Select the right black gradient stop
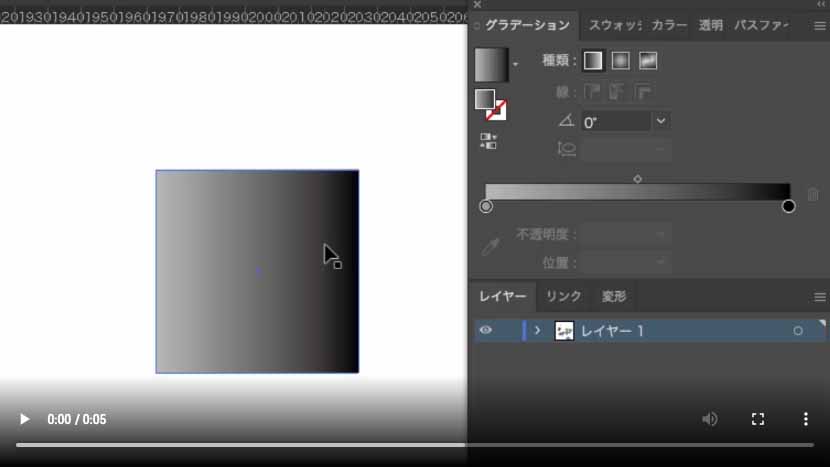Viewport: 830px width, 467px height. (788, 206)
